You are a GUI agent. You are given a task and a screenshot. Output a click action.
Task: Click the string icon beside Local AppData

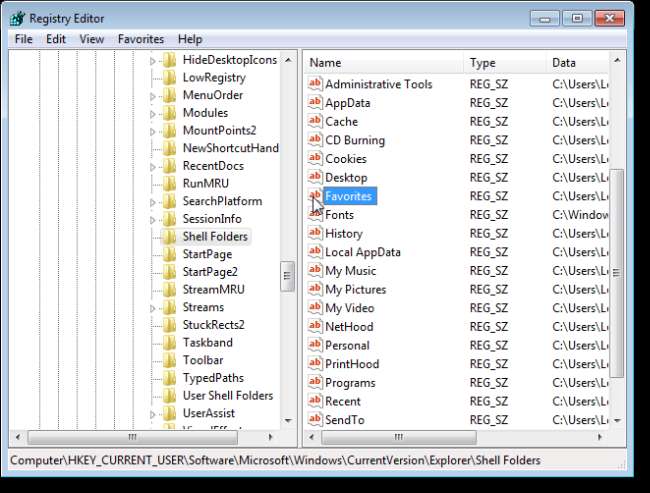coord(315,252)
